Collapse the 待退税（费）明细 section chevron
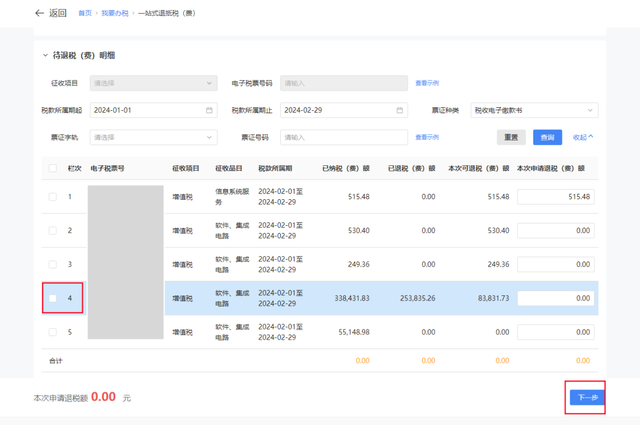 [x=45, y=56]
